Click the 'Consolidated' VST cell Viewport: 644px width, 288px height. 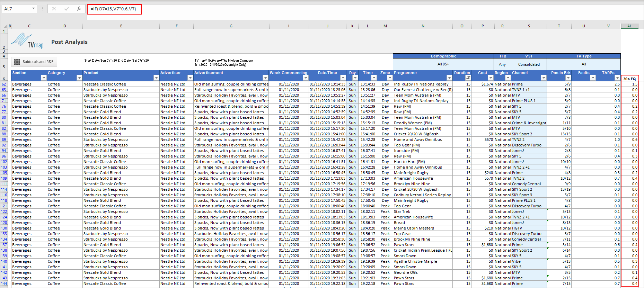coord(529,64)
